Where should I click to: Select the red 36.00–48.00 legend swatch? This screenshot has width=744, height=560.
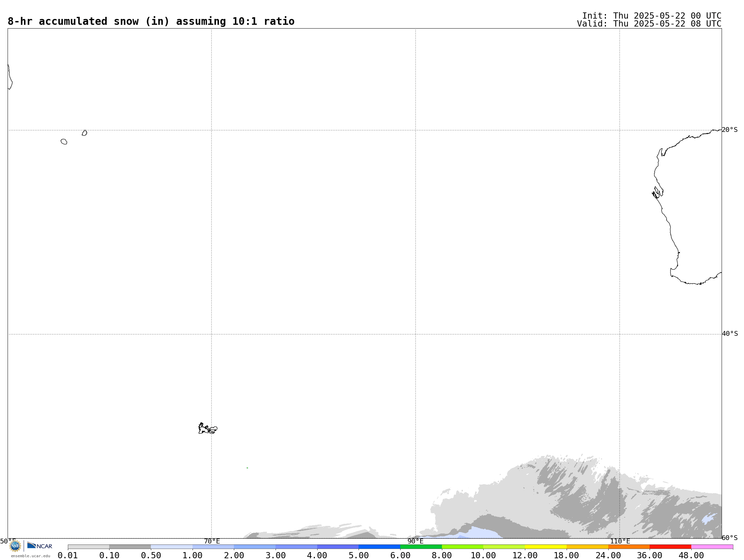click(670, 547)
